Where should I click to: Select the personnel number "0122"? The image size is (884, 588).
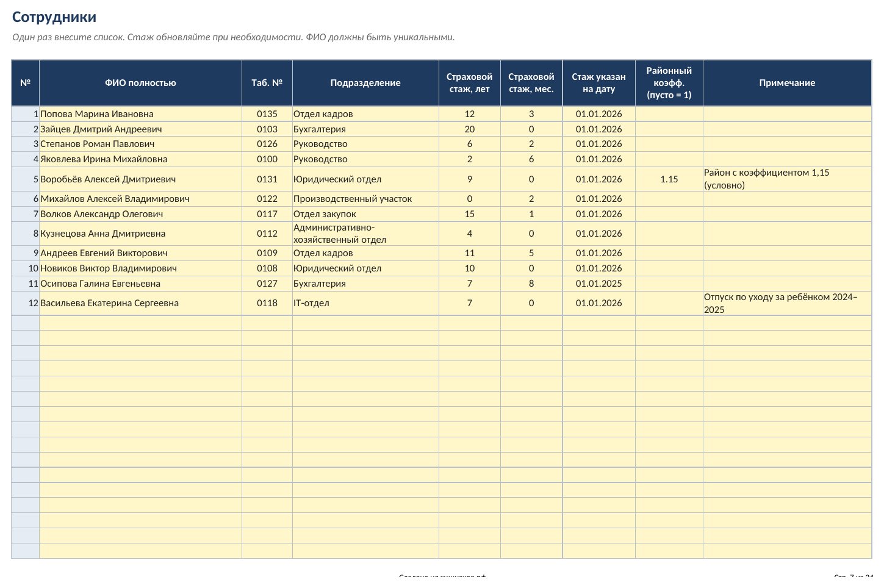267,199
